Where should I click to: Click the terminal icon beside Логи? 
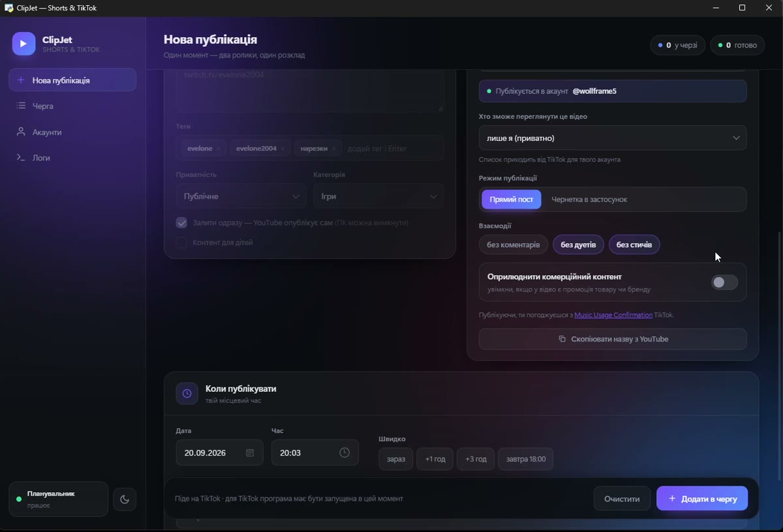tap(21, 158)
